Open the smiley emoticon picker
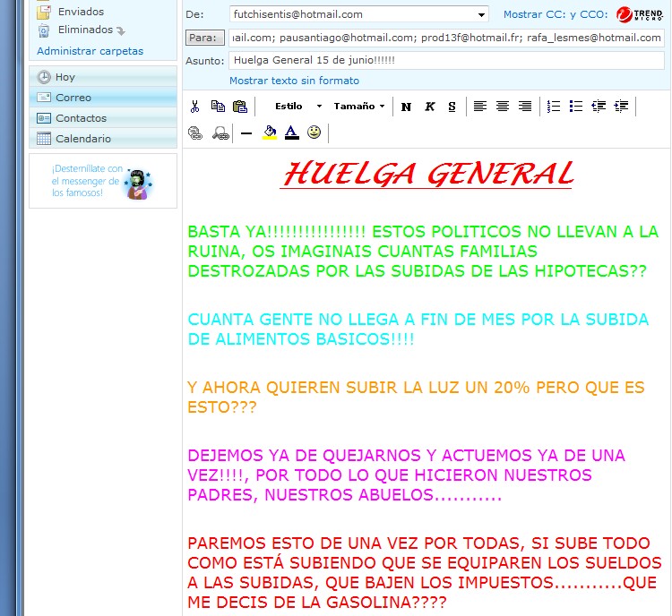Image resolution: width=672 pixels, height=616 pixels. pyautogui.click(x=314, y=133)
